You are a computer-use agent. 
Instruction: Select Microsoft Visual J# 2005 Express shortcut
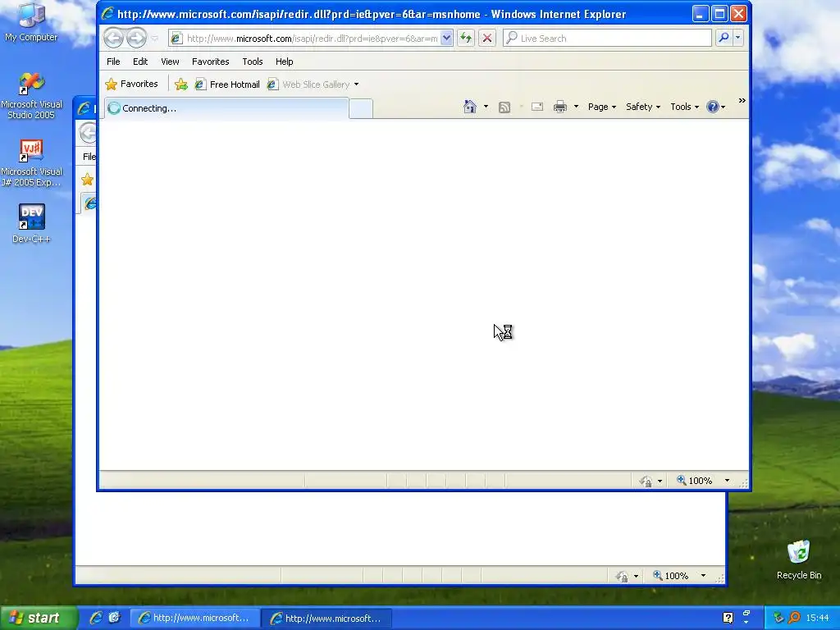31,163
